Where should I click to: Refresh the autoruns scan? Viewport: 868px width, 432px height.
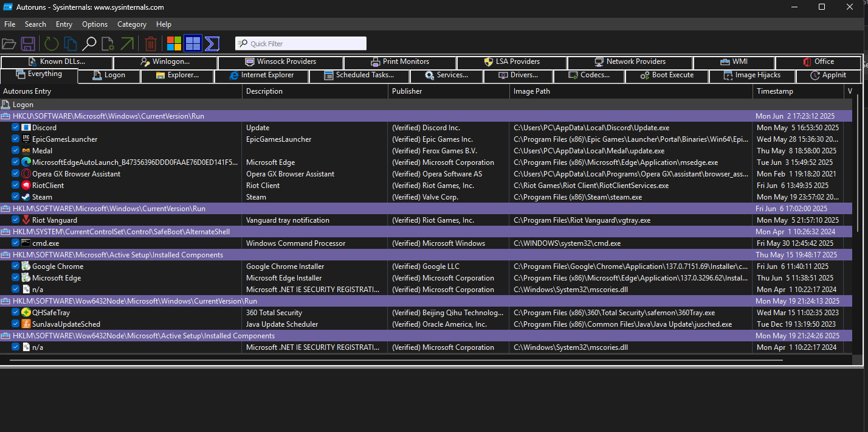click(52, 43)
